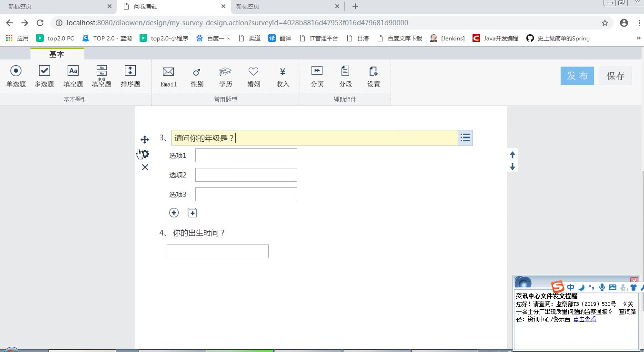Viewport: 644px width, 352px height.
Task: Open the 设置 survey settings
Action: pos(373,76)
